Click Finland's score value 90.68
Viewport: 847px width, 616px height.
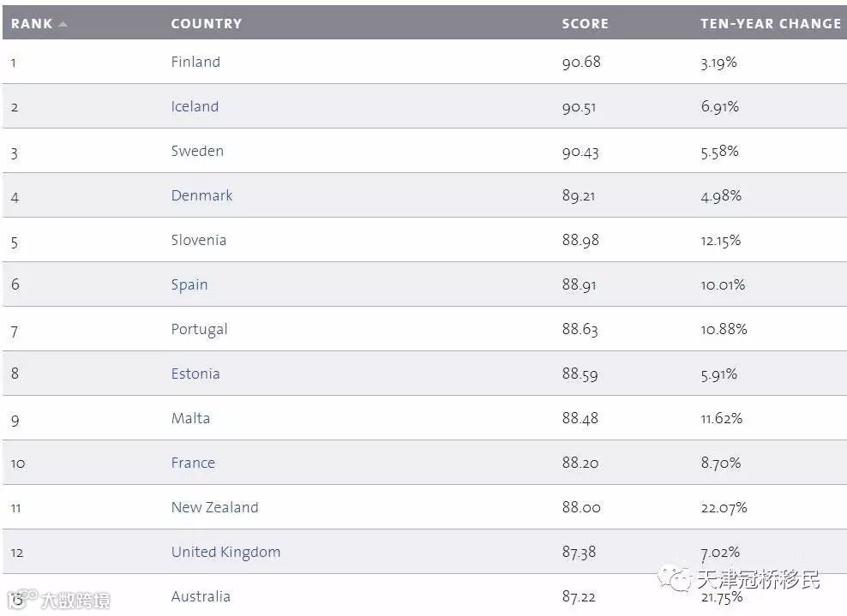click(581, 62)
